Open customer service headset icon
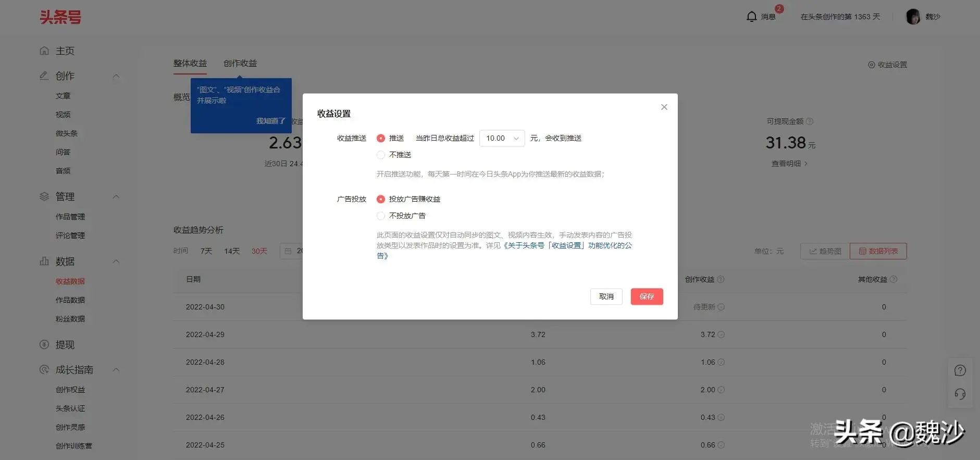980x460 pixels. coord(960,394)
